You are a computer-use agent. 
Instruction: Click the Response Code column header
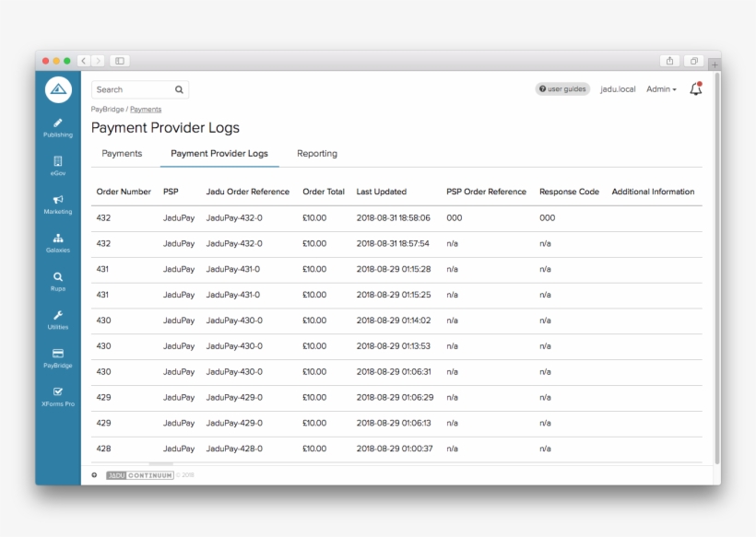pos(569,192)
